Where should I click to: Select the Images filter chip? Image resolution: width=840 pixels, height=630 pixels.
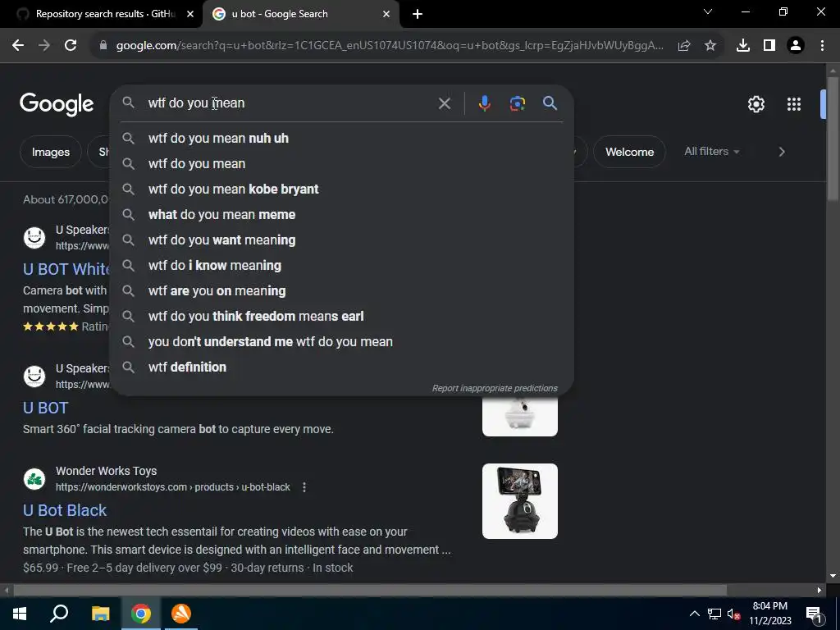50,152
